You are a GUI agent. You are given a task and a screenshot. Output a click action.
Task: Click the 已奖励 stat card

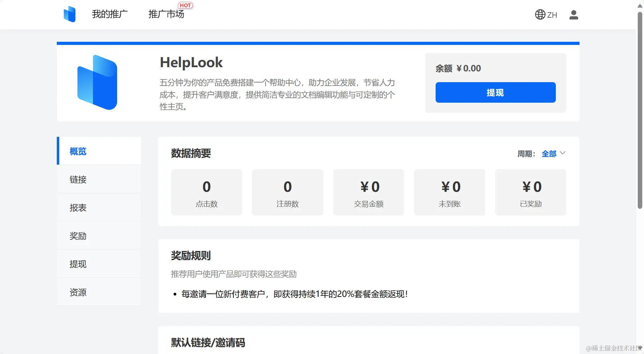[x=531, y=192]
